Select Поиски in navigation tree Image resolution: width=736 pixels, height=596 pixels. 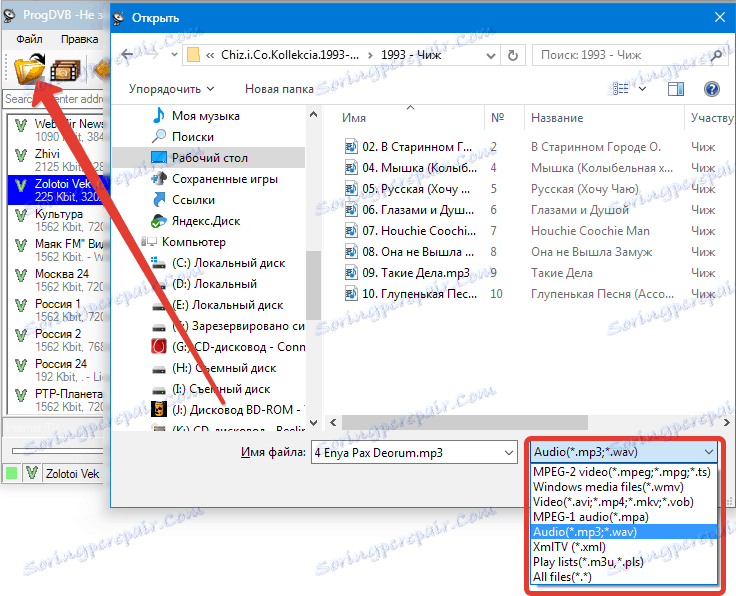point(192,137)
